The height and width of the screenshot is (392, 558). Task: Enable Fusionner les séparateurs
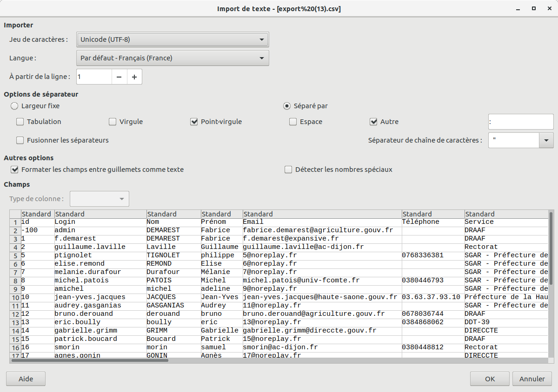click(20, 140)
